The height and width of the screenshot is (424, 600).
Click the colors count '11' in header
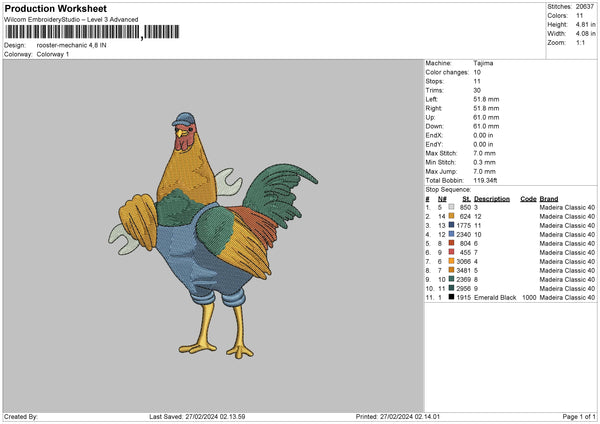point(579,16)
